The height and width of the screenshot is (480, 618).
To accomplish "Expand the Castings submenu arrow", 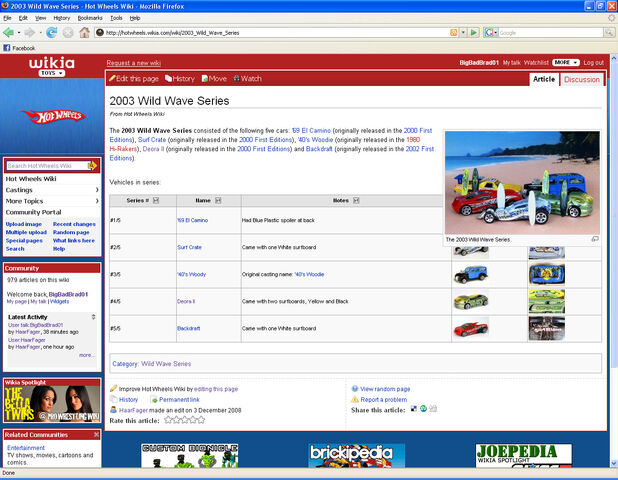I will [97, 190].
